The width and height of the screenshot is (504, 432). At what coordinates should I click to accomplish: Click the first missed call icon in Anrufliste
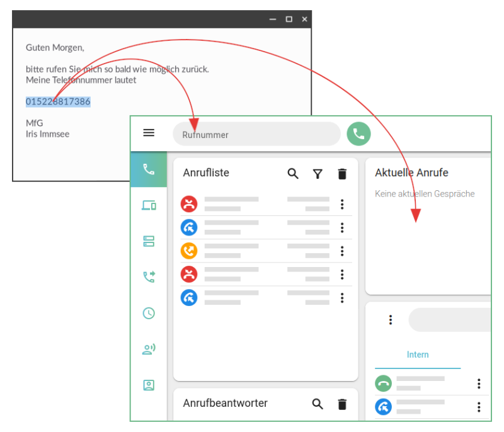click(189, 204)
